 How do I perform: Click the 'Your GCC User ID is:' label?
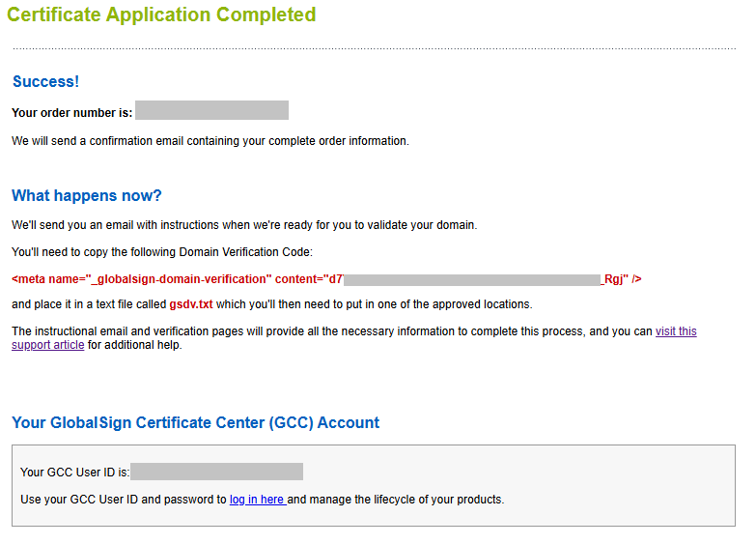pos(74,473)
